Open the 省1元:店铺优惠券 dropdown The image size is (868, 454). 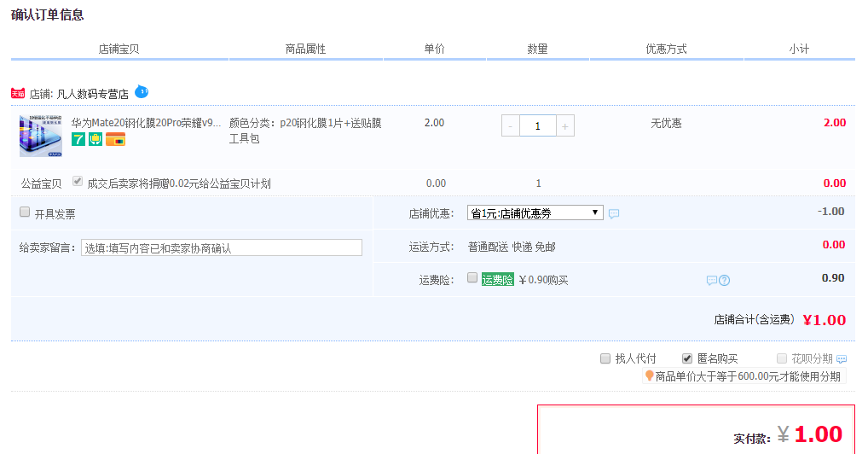(535, 212)
